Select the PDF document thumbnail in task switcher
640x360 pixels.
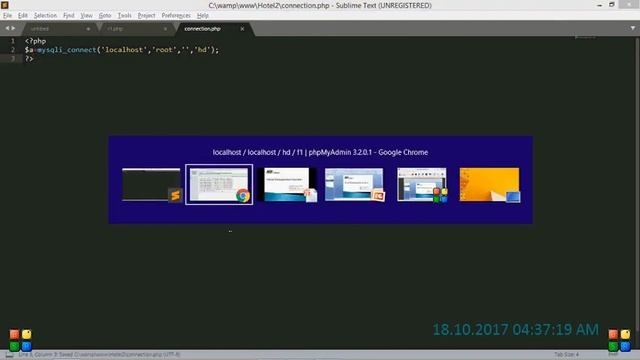point(287,184)
